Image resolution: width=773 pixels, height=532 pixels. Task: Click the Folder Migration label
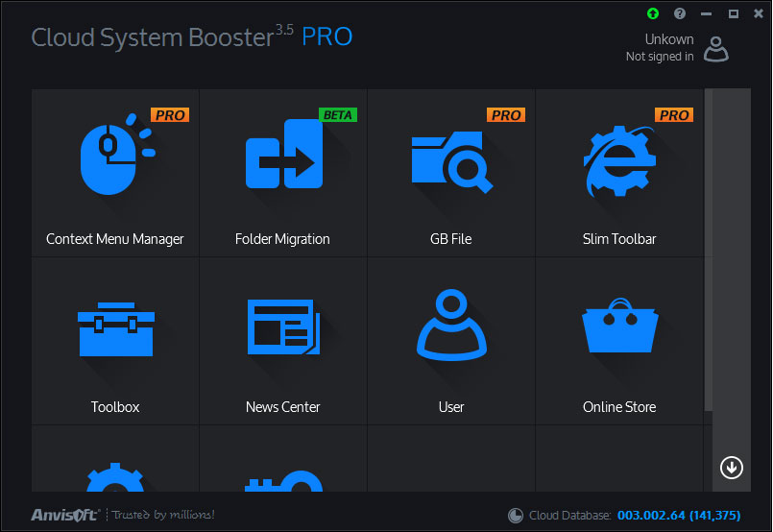point(282,239)
